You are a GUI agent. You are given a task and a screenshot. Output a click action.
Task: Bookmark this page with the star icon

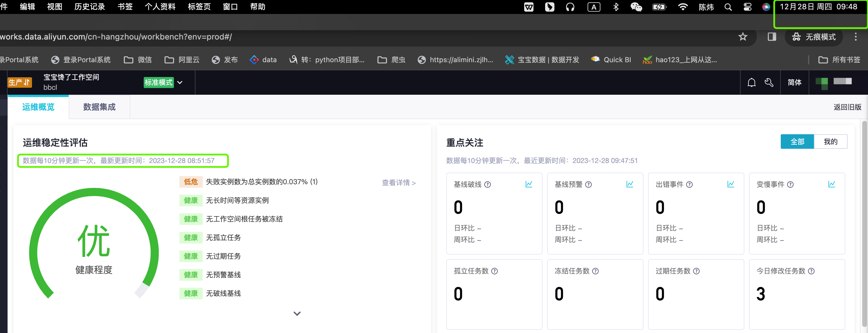click(x=743, y=37)
